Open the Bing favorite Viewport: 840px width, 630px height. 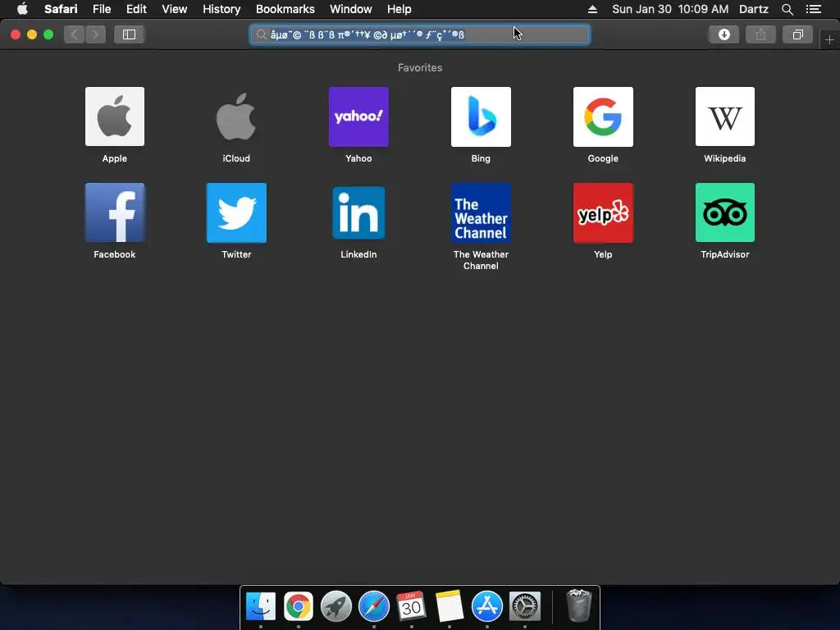coord(481,116)
